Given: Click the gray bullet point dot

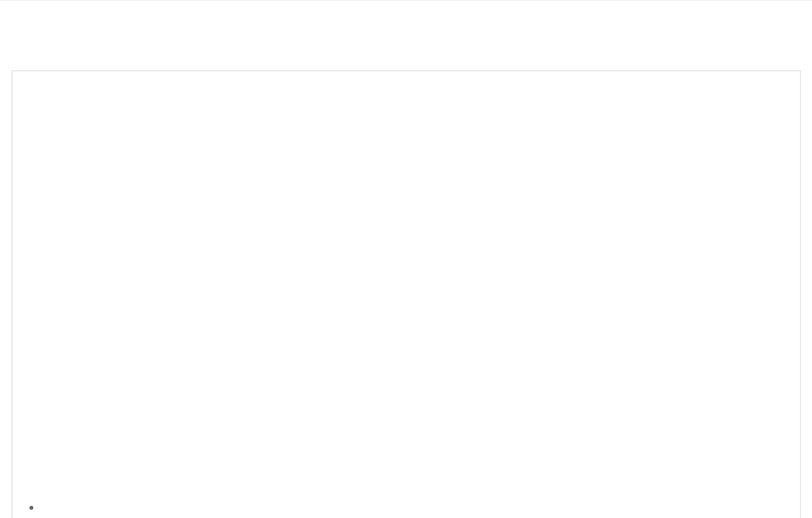Looking at the screenshot, I should click(x=32, y=508).
